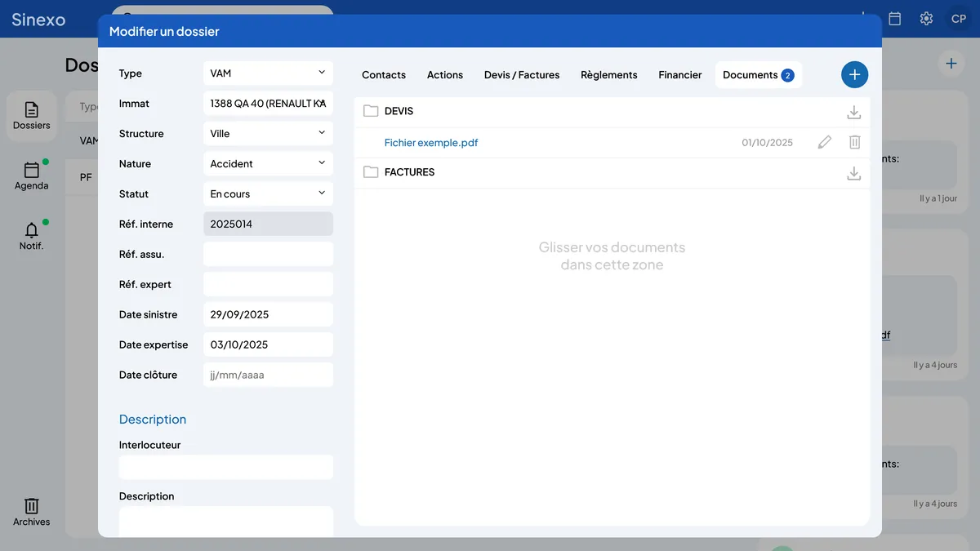The width and height of the screenshot is (980, 551).
Task: Click the Date expertise field
Action: click(x=268, y=345)
